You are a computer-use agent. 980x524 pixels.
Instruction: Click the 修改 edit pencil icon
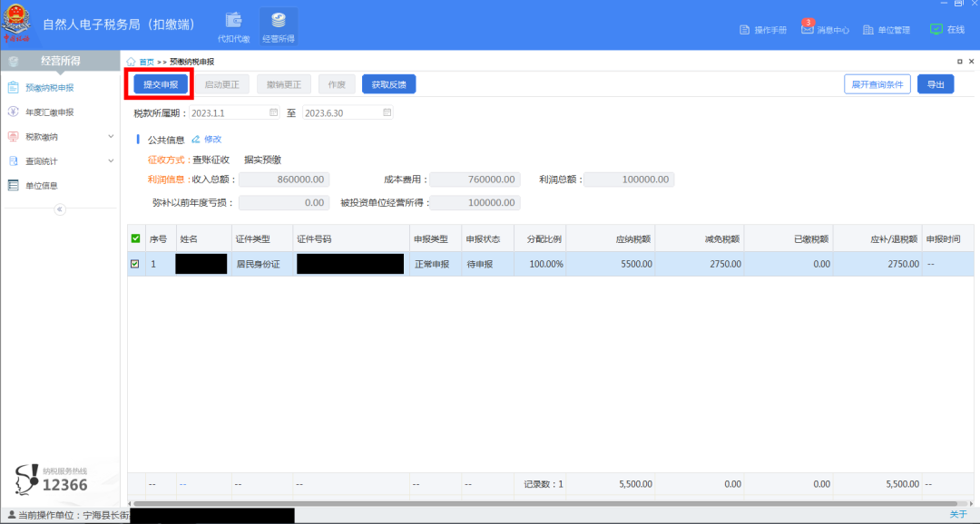point(196,140)
